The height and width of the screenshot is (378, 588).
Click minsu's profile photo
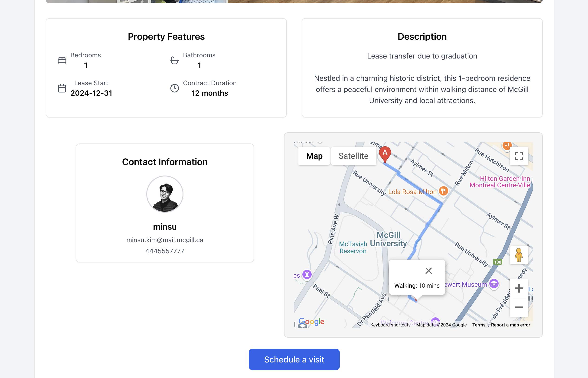pyautogui.click(x=165, y=194)
